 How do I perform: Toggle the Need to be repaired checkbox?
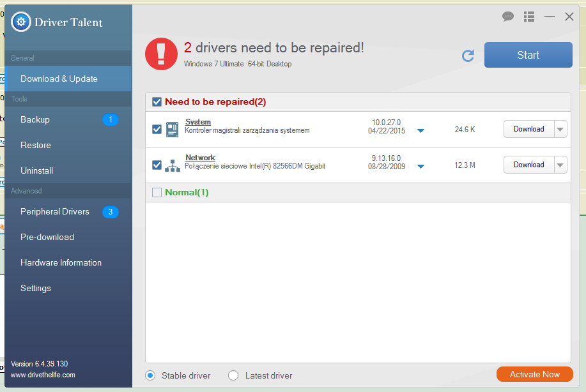click(x=157, y=102)
